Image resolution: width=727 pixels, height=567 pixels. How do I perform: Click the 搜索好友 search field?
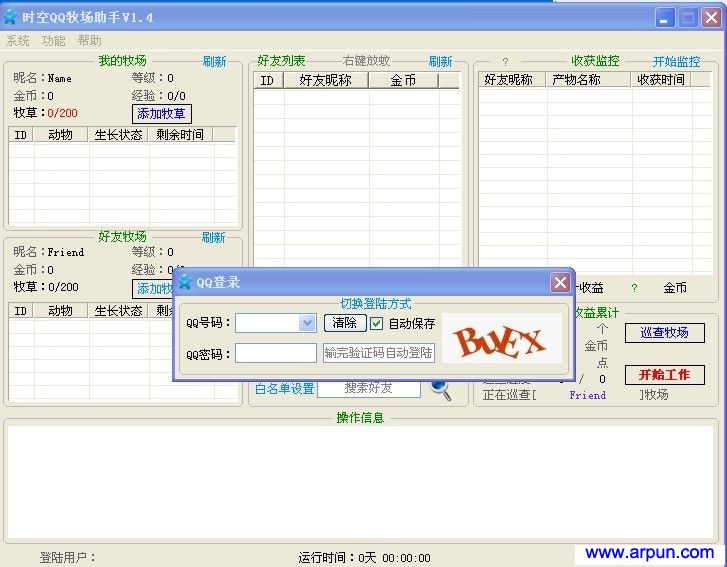[369, 388]
